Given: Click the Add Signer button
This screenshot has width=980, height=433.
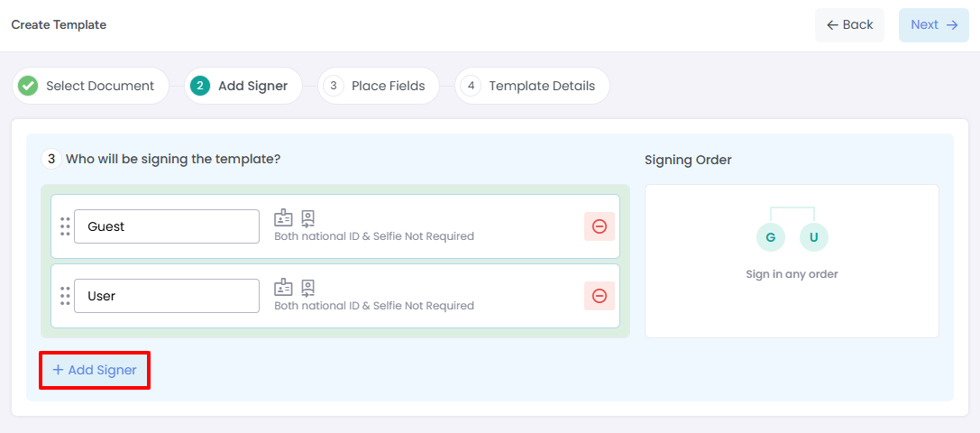Looking at the screenshot, I should pyautogui.click(x=95, y=370).
